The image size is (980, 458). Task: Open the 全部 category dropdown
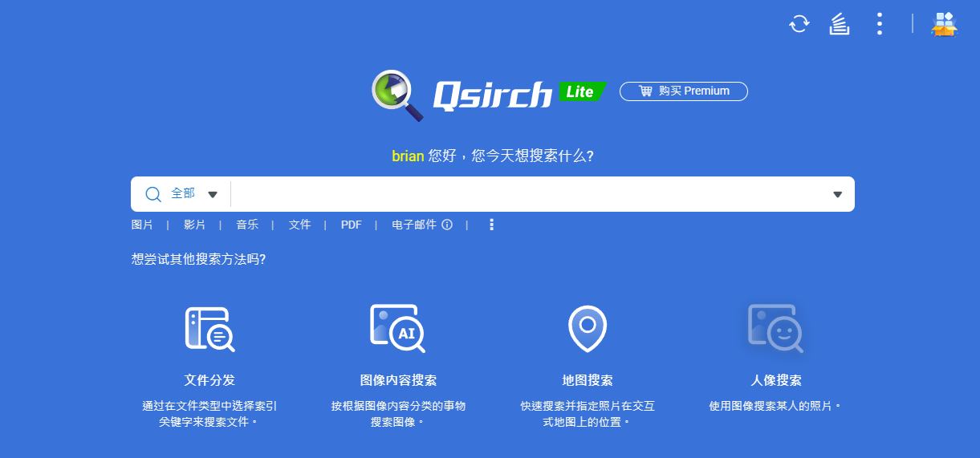193,194
